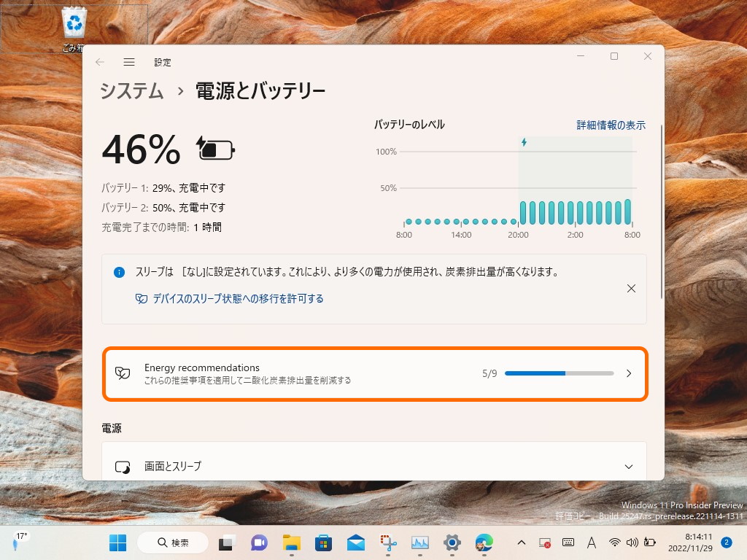
Task: Expand hidden icons with the taskbar chevron
Action: (520, 542)
